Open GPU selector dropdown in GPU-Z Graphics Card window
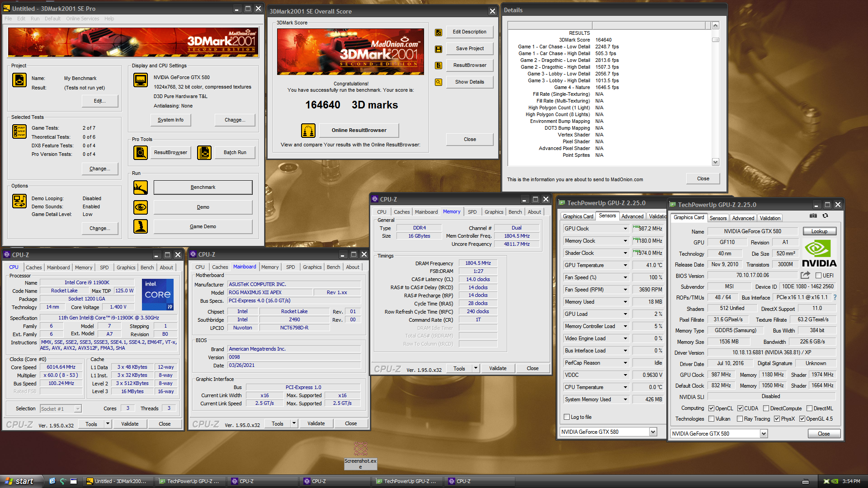868x488 pixels. [x=764, y=434]
